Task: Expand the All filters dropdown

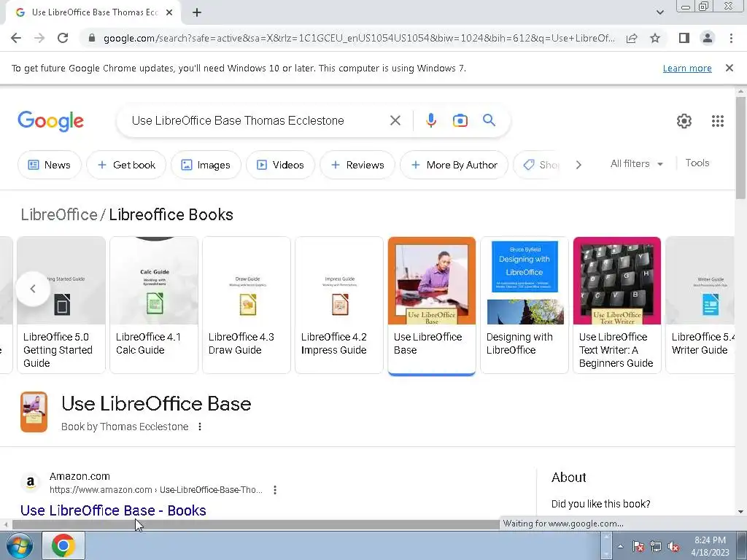Action: coord(636,163)
